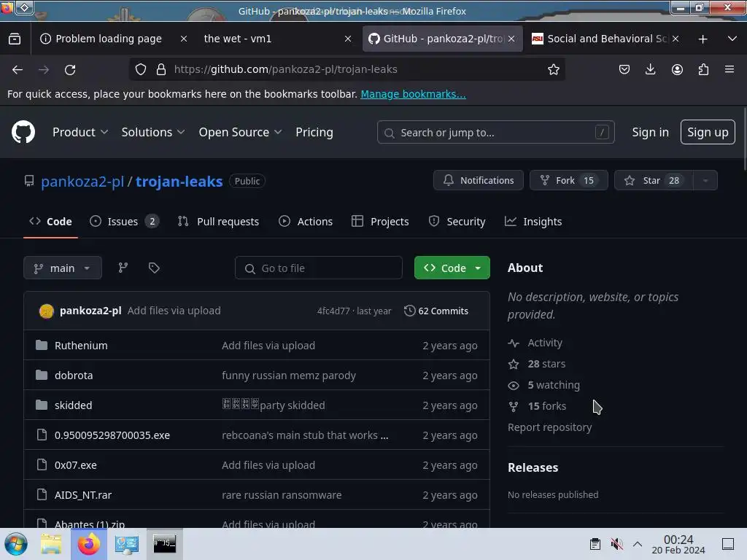Expand the list all tabs chevron
This screenshot has width=747, height=560.
[732, 39]
